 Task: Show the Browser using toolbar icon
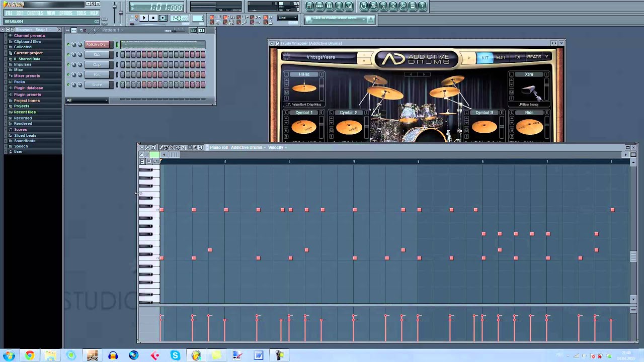[339, 6]
